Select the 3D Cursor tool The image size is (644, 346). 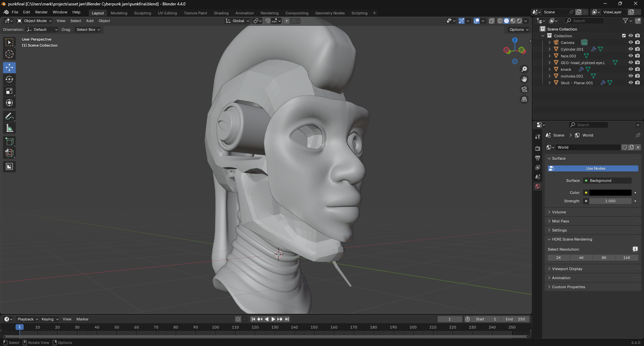coord(9,54)
